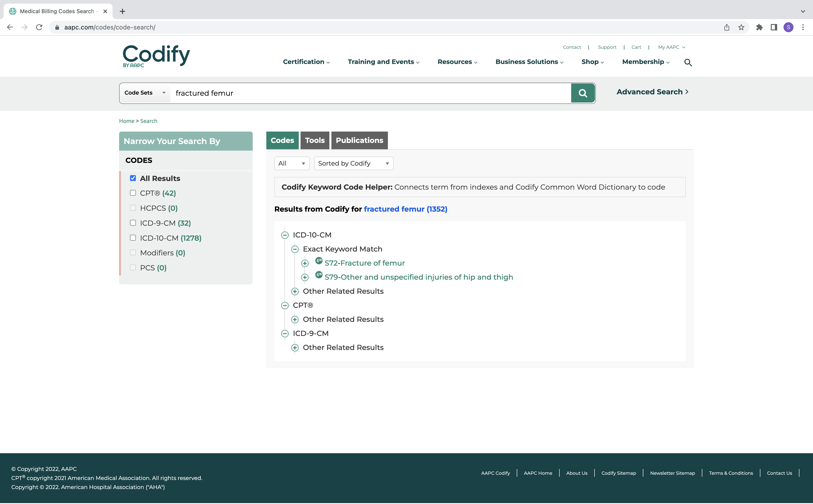813x504 pixels.
Task: Enable the CPT checkbox filter
Action: tap(132, 193)
